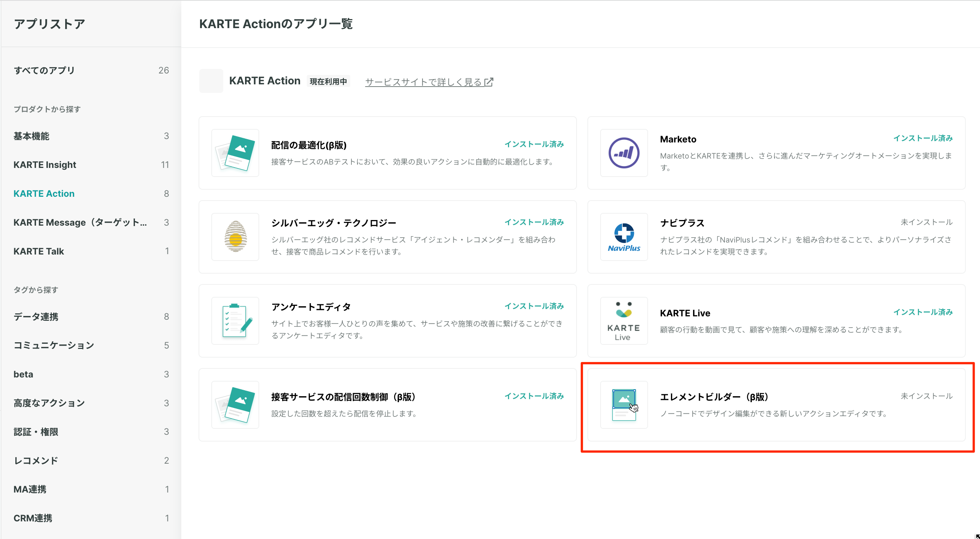Open エレメントビルダー（β版） app title

tap(714, 397)
